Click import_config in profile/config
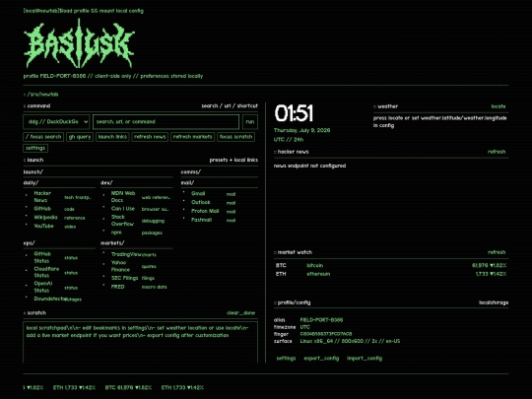This screenshot has height=399, width=532. tap(365, 359)
